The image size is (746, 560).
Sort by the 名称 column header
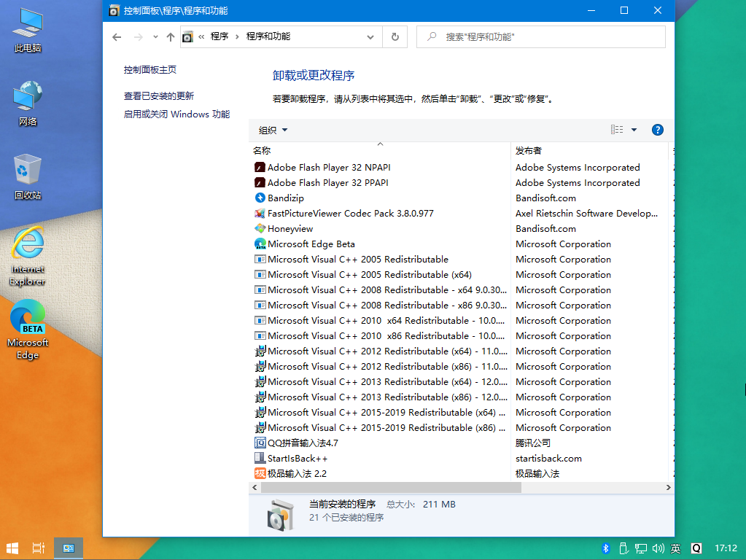380,151
